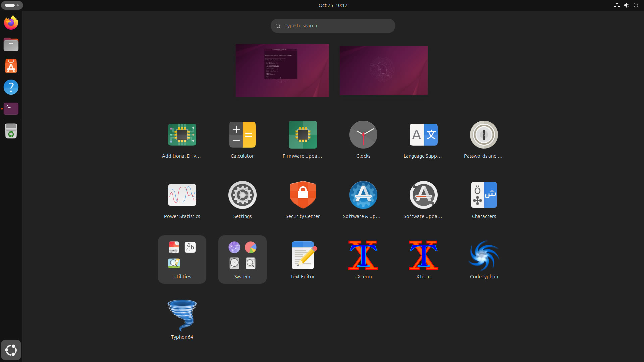Open the system power menu

636,5
